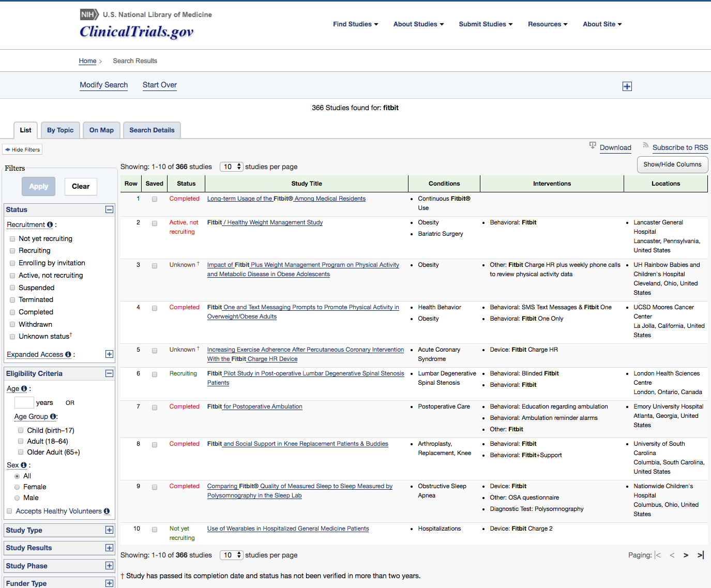
Task: Click the Hide Filters button
Action: [x=22, y=149]
